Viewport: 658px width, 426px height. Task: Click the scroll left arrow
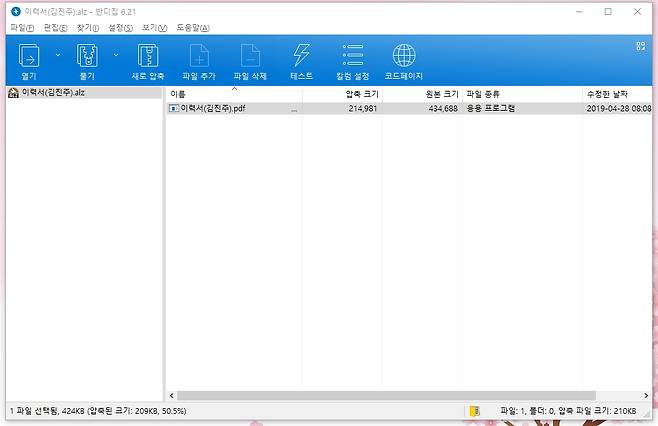(171, 395)
